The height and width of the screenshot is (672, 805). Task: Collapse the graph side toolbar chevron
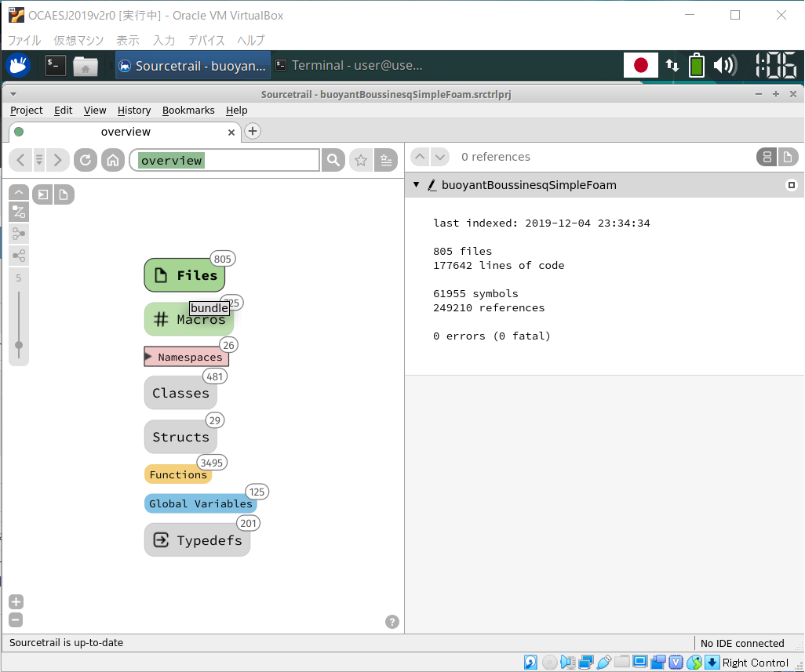19,192
